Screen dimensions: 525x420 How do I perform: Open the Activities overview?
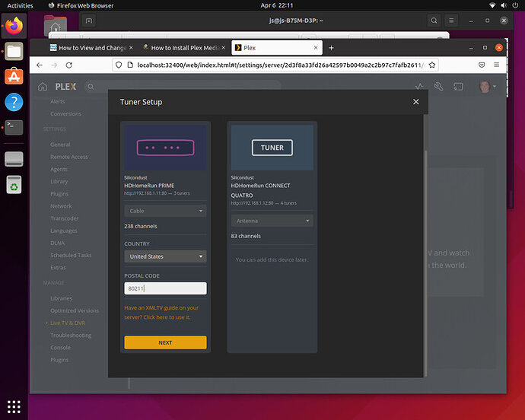[20, 5]
